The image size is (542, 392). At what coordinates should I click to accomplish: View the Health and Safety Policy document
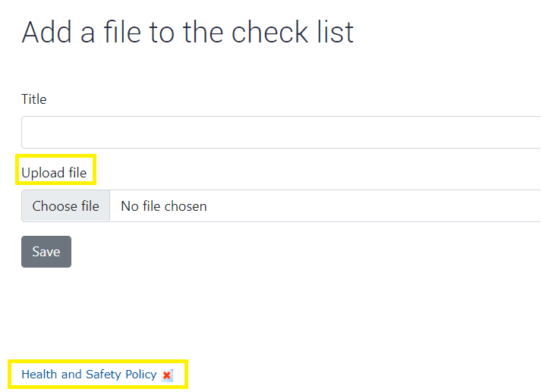point(89,375)
